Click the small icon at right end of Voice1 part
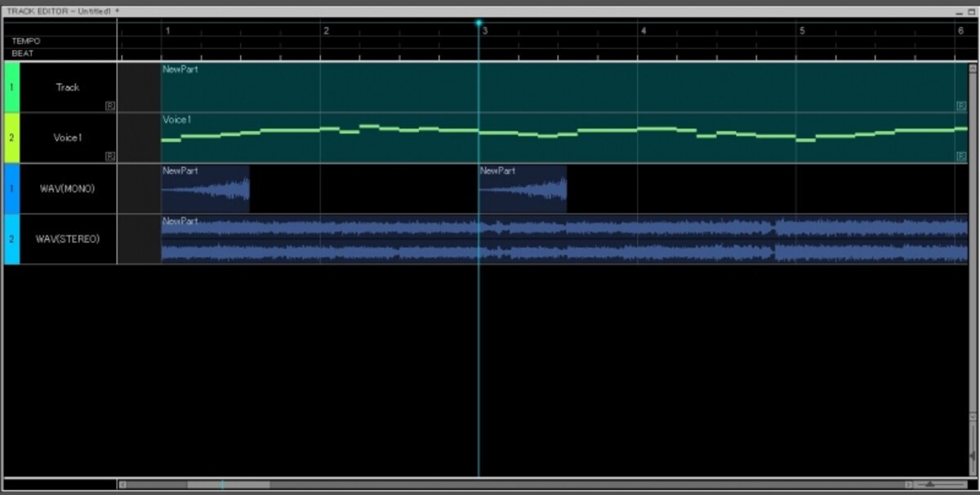Screen dimensions: 980x495 961,156
